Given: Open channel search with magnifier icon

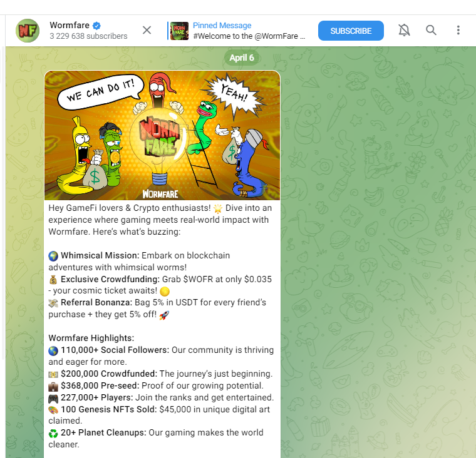Looking at the screenshot, I should 431,30.
